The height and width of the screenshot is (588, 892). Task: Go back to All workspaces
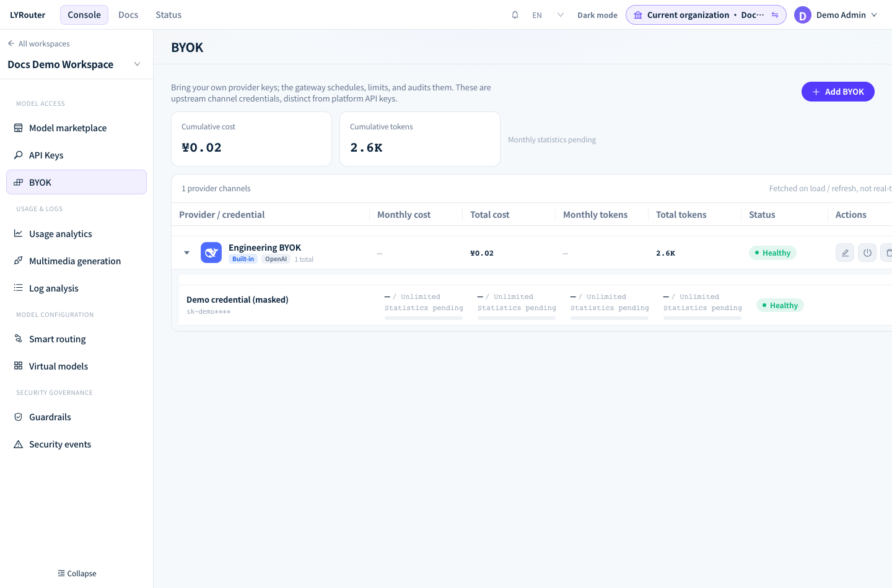pyautogui.click(x=38, y=43)
